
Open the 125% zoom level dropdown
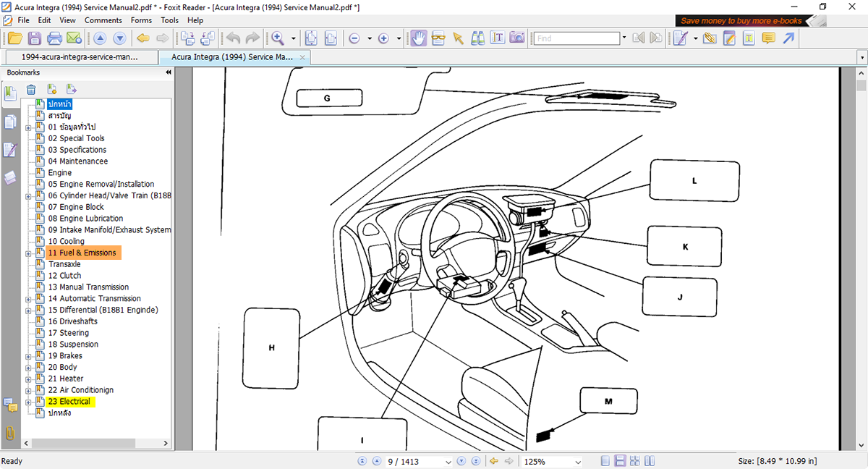[577, 462]
